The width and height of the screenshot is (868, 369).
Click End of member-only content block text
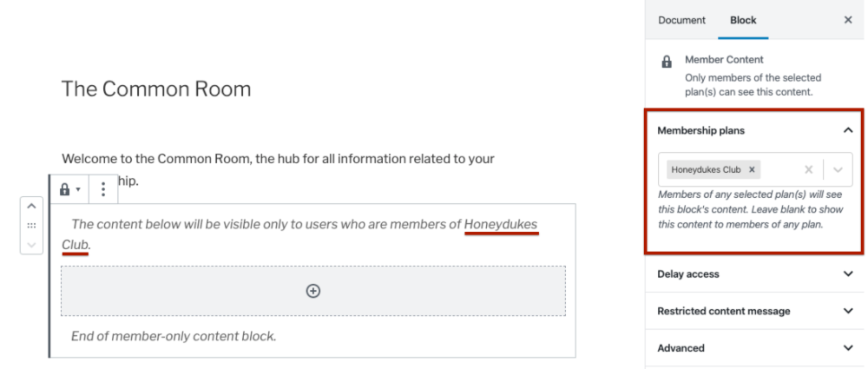tap(174, 336)
